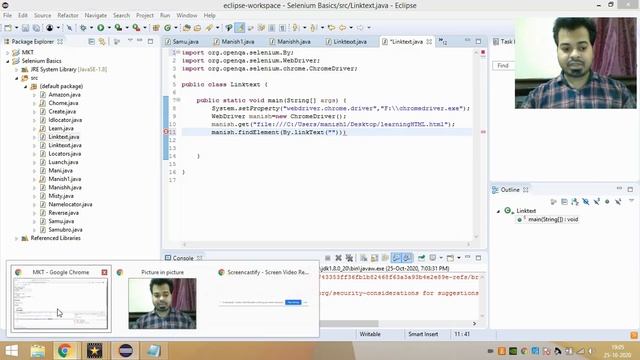Click Clear Console icon
640x360 pixels.
click(x=363, y=258)
